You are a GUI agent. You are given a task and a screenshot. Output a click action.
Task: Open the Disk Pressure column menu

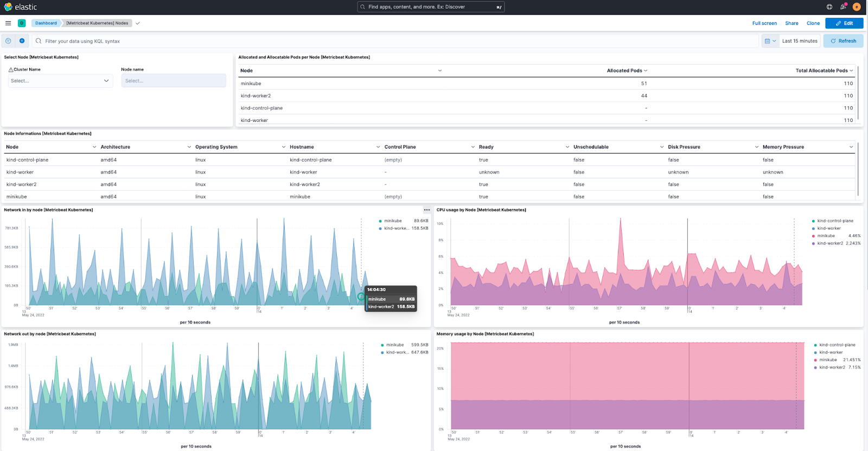(x=757, y=147)
